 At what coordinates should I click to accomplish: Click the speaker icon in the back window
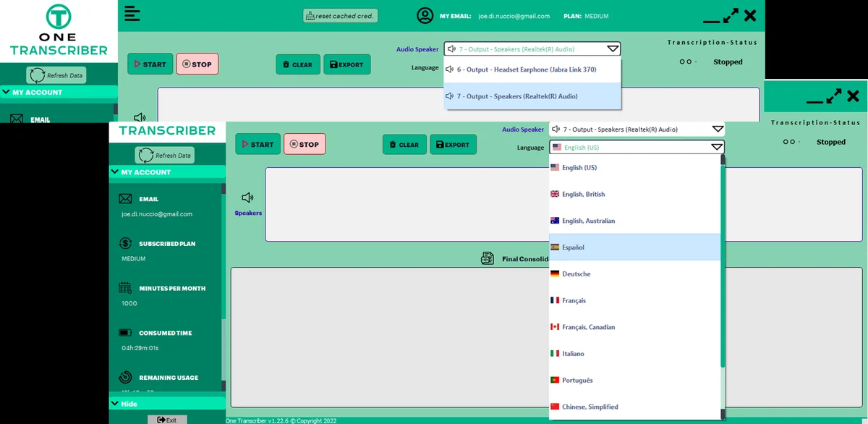click(140, 117)
